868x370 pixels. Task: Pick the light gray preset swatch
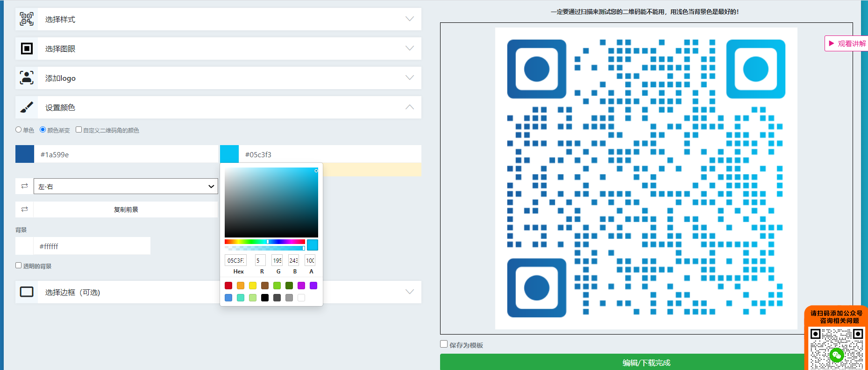point(289,298)
